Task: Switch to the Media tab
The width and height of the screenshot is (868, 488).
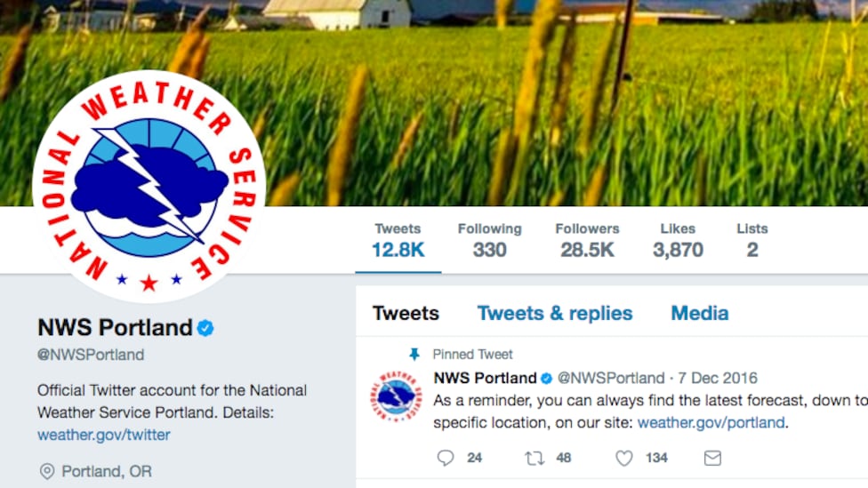Action: click(699, 313)
